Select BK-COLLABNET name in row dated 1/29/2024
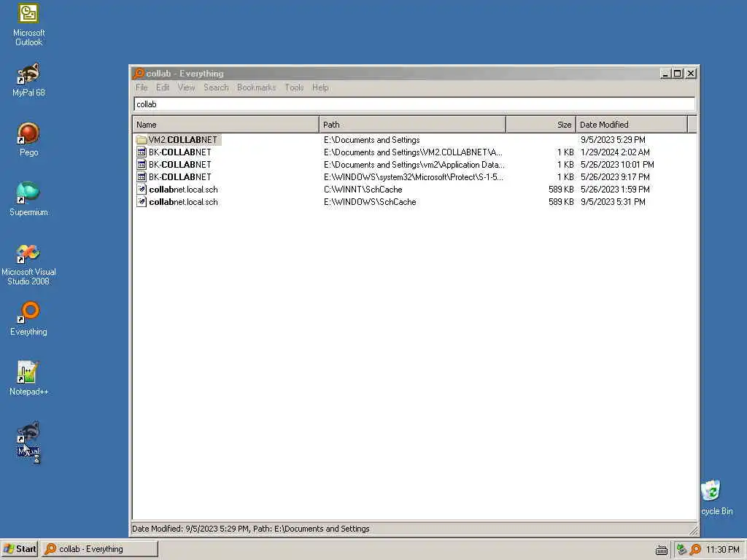 coord(179,152)
